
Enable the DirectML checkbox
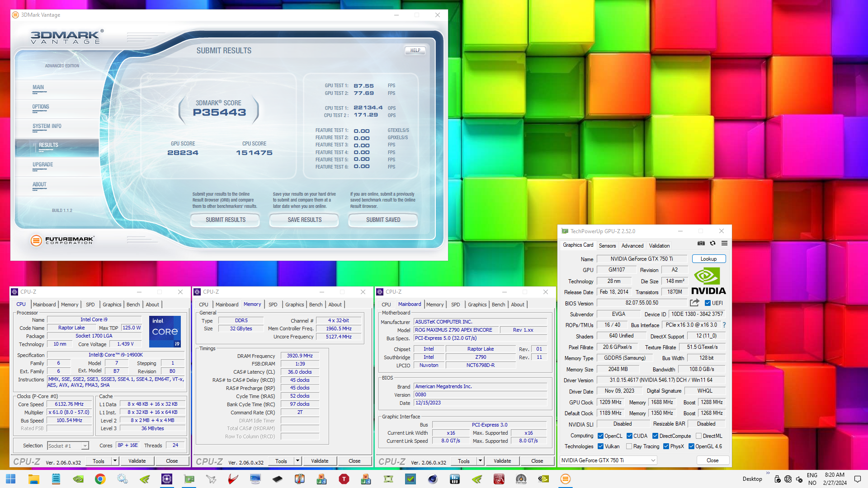(x=698, y=436)
